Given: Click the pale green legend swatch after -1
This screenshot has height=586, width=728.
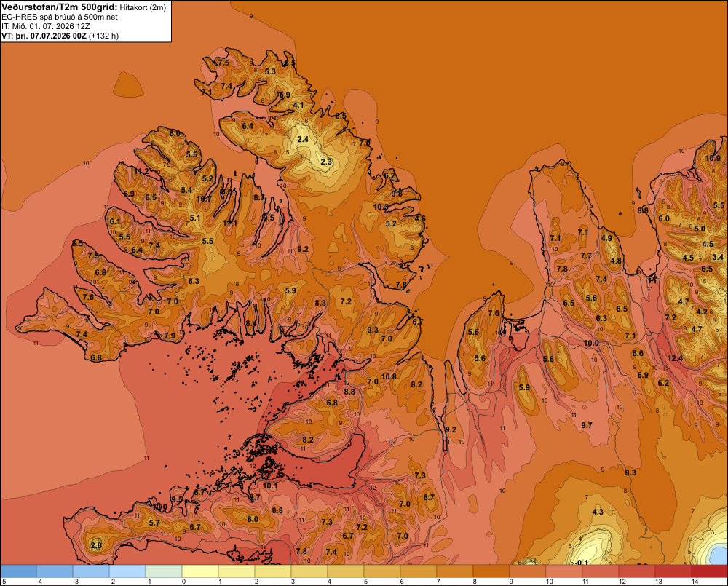Looking at the screenshot, I should click(164, 571).
